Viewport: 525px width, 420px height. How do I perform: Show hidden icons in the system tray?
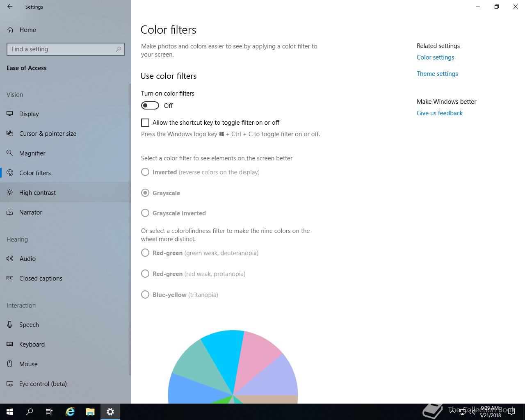[x=453, y=412]
